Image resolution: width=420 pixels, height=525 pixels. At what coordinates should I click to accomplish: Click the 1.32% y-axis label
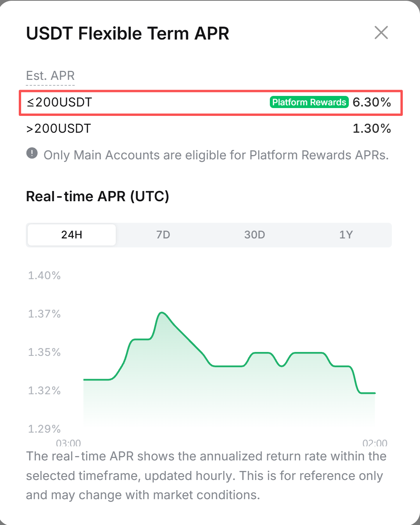(x=45, y=391)
